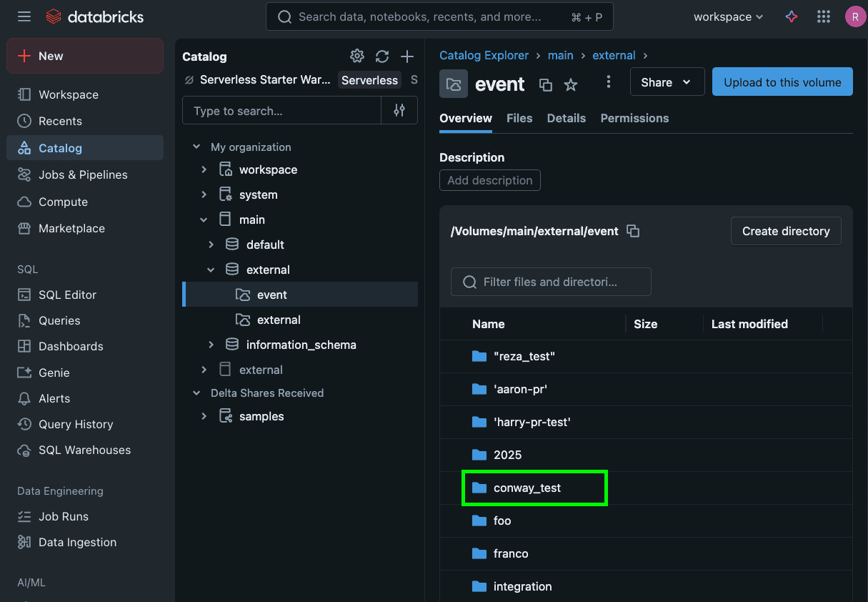
Task: Expand the workspace catalog tree node
Action: (x=204, y=169)
